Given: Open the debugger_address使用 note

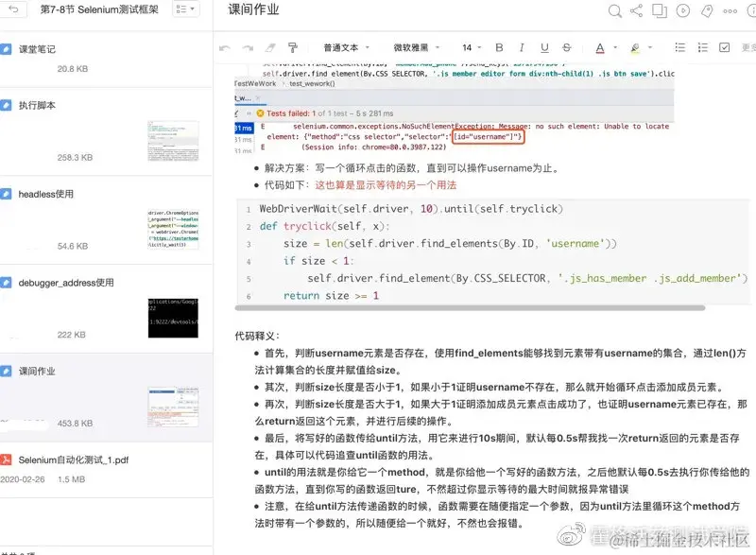Looking at the screenshot, I should [x=106, y=309].
